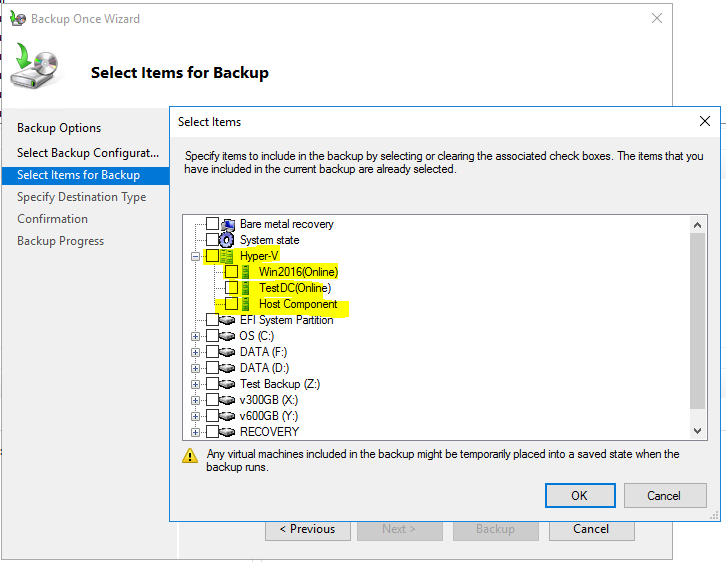The height and width of the screenshot is (562, 726).
Task: Click the RECOVERY drive icon
Action: [227, 432]
